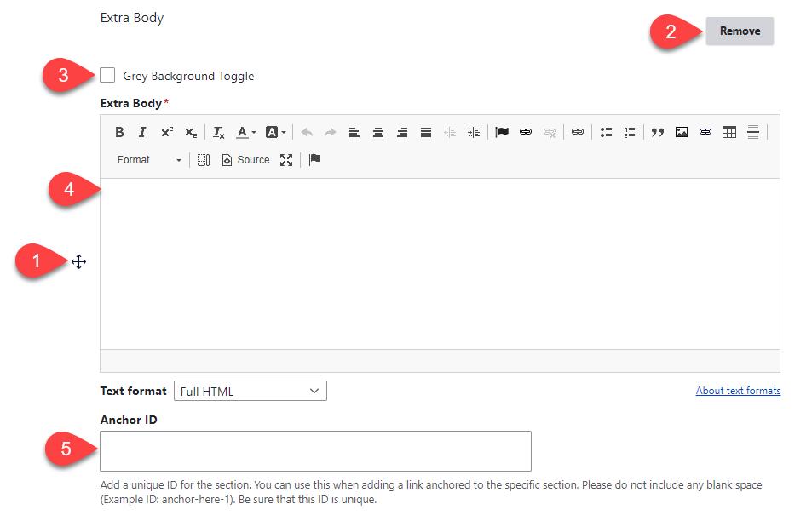Center align the text

pyautogui.click(x=378, y=132)
